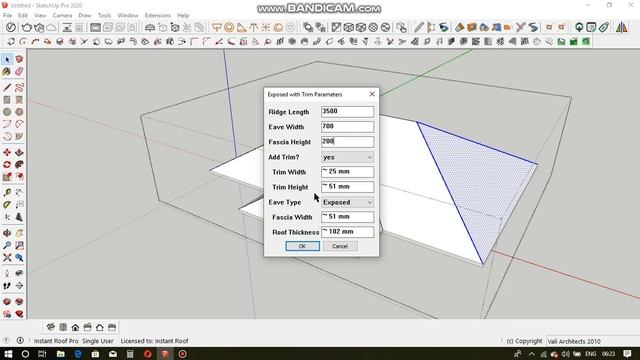Click Cancel in the Trim Parameters dialog

click(x=340, y=246)
